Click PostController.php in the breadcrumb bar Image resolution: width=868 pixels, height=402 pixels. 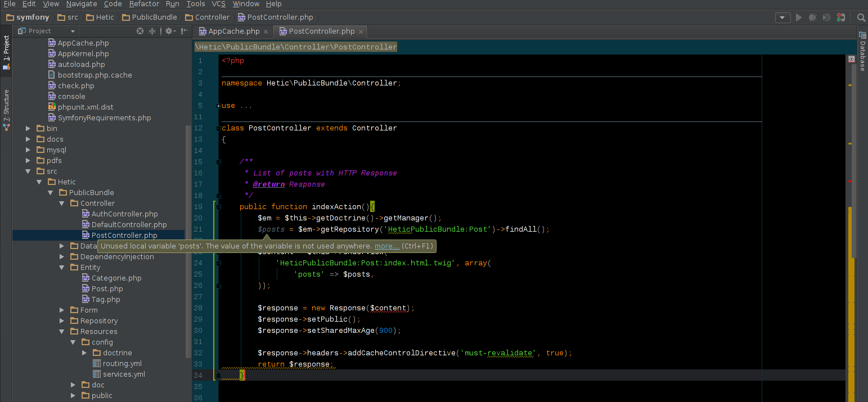pyautogui.click(x=275, y=17)
